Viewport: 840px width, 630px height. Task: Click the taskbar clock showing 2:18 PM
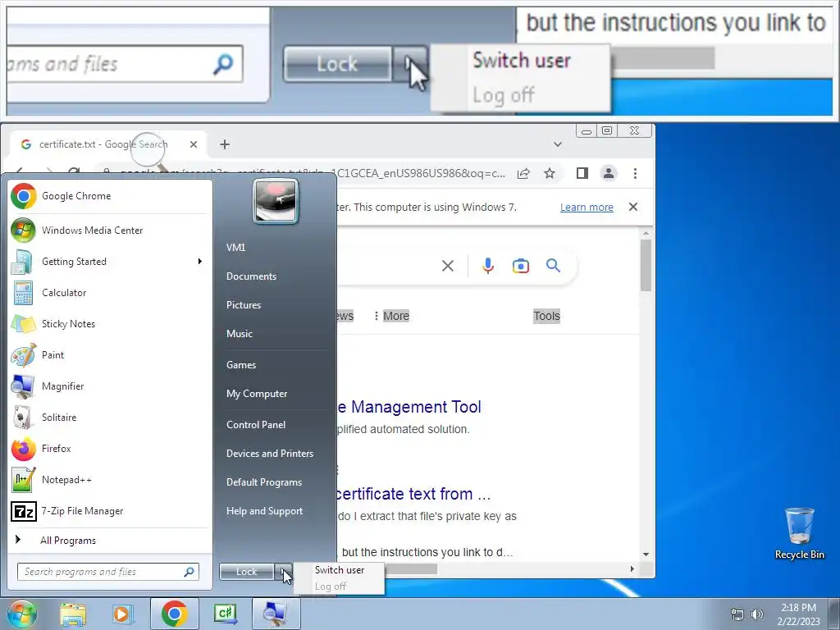pos(799,614)
